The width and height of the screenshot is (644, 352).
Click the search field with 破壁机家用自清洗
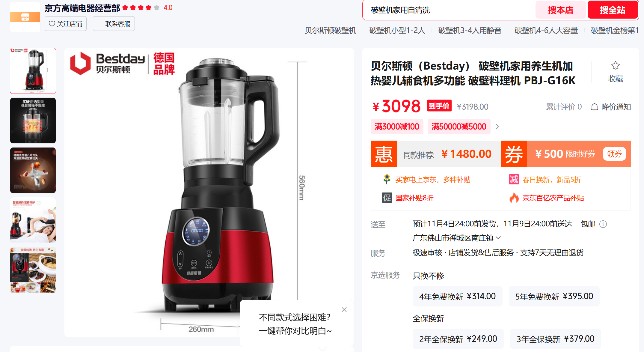coord(449,10)
